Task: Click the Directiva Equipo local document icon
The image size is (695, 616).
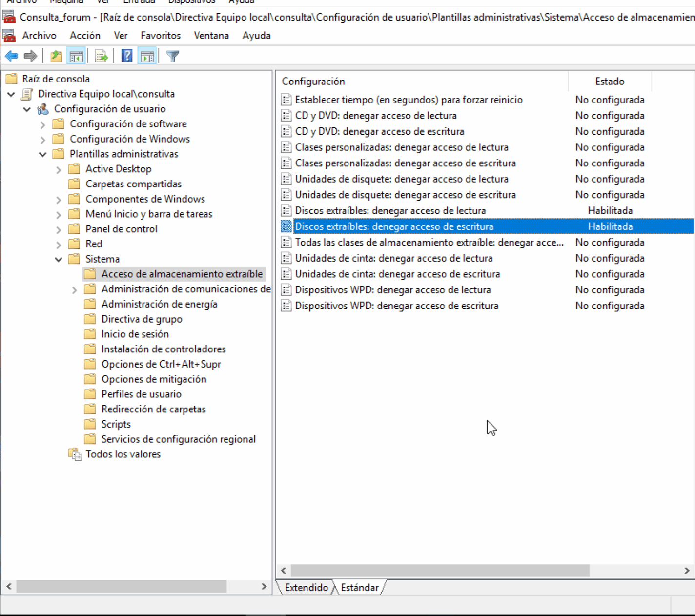Action: 27,94
